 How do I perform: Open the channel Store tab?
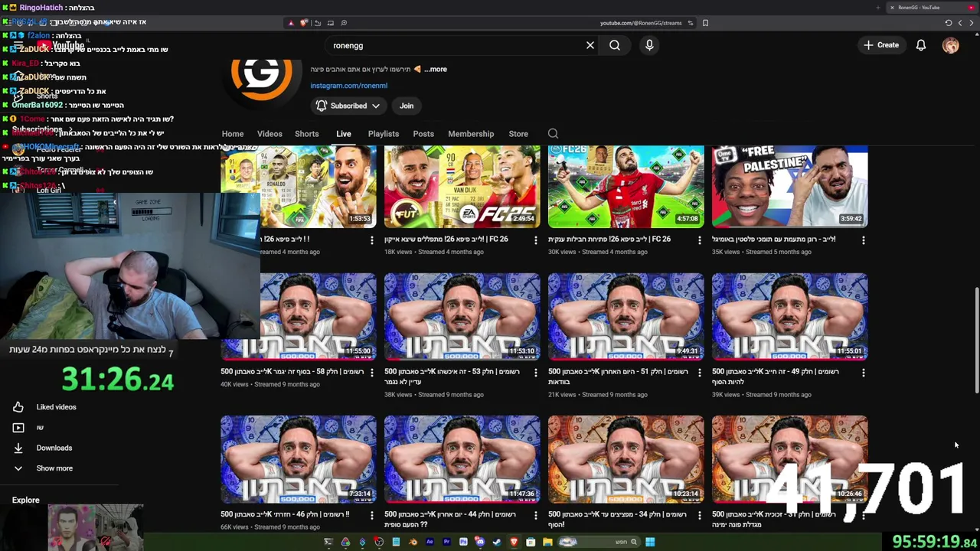[x=518, y=134]
